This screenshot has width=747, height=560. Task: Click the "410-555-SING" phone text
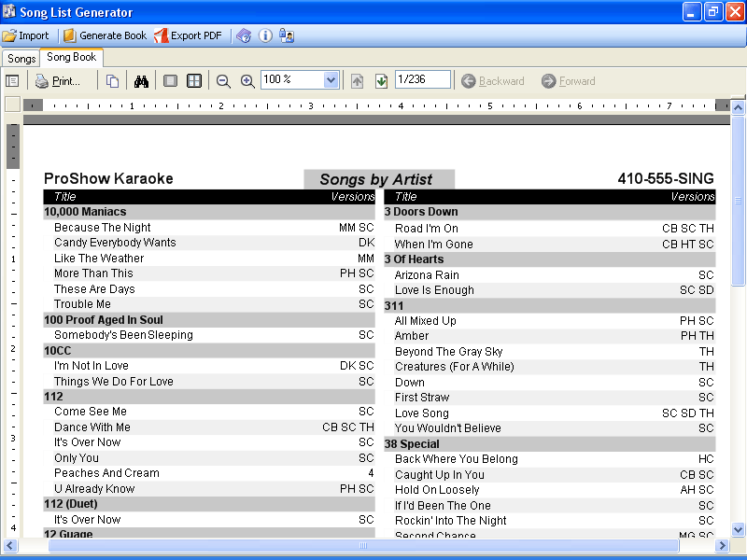coord(666,178)
